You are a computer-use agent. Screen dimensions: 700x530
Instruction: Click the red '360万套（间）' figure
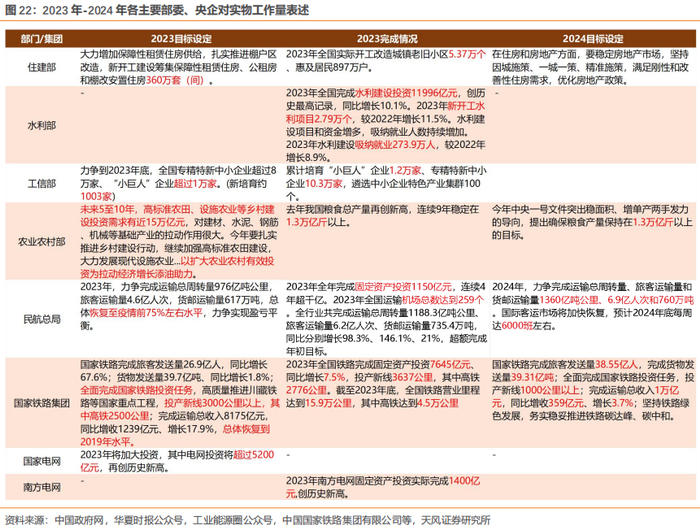pyautogui.click(x=175, y=80)
